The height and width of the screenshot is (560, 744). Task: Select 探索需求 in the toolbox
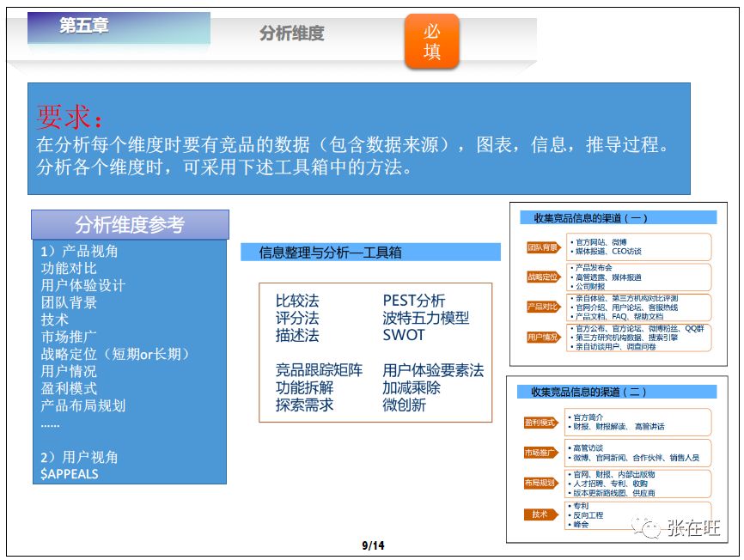pyautogui.click(x=305, y=405)
